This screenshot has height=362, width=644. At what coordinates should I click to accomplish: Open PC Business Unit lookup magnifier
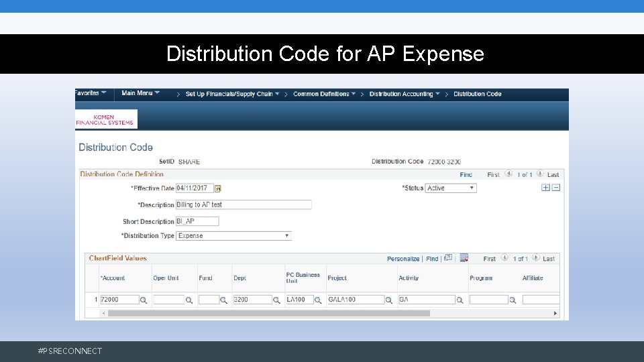point(318,300)
